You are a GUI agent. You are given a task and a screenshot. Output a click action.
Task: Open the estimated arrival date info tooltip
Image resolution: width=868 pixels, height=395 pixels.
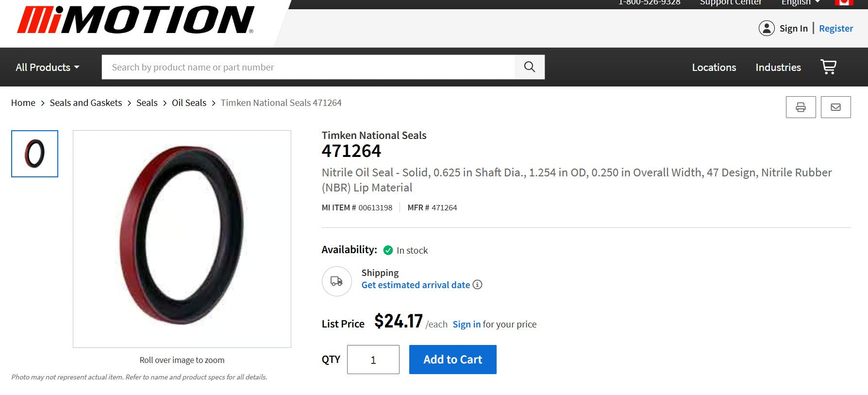coord(477,285)
